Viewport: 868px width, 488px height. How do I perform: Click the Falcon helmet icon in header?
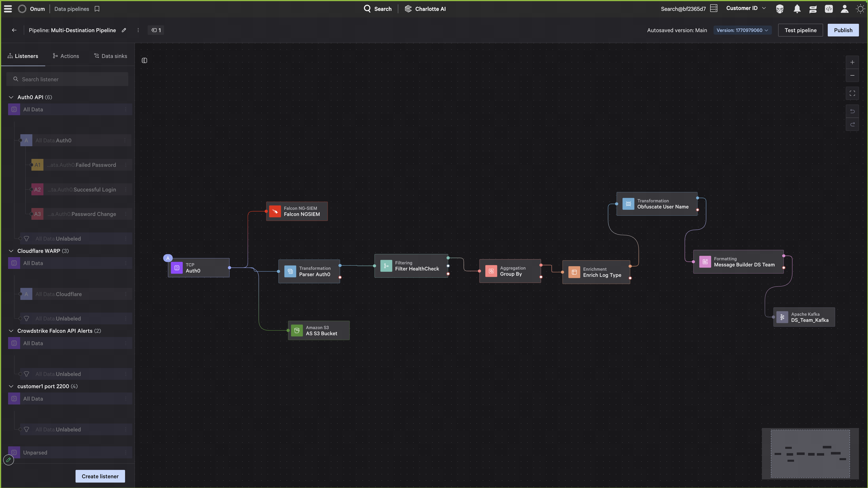[780, 9]
